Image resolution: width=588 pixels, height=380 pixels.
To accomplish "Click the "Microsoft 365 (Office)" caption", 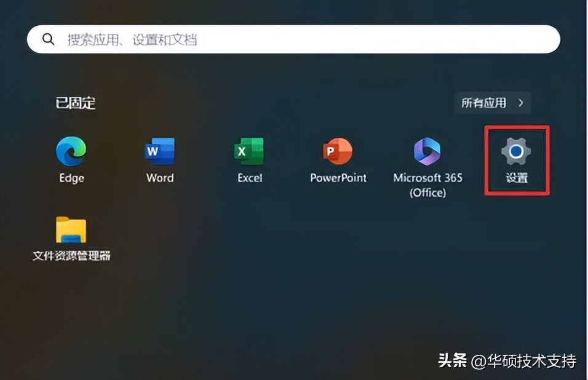I will [427, 185].
